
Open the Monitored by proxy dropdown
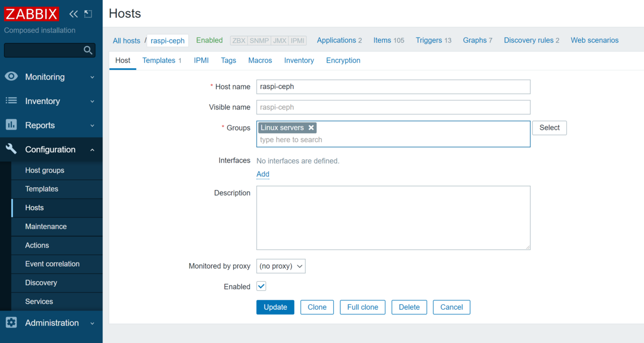[x=281, y=266]
